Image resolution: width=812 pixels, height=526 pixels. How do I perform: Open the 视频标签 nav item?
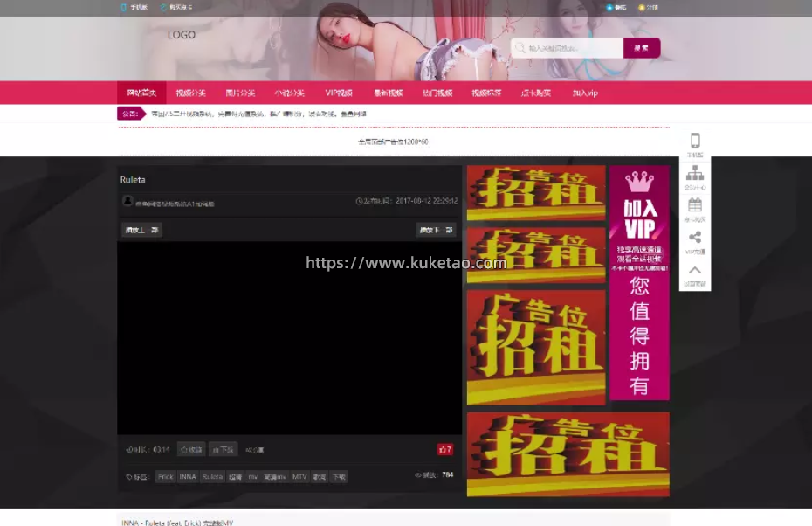pyautogui.click(x=487, y=93)
